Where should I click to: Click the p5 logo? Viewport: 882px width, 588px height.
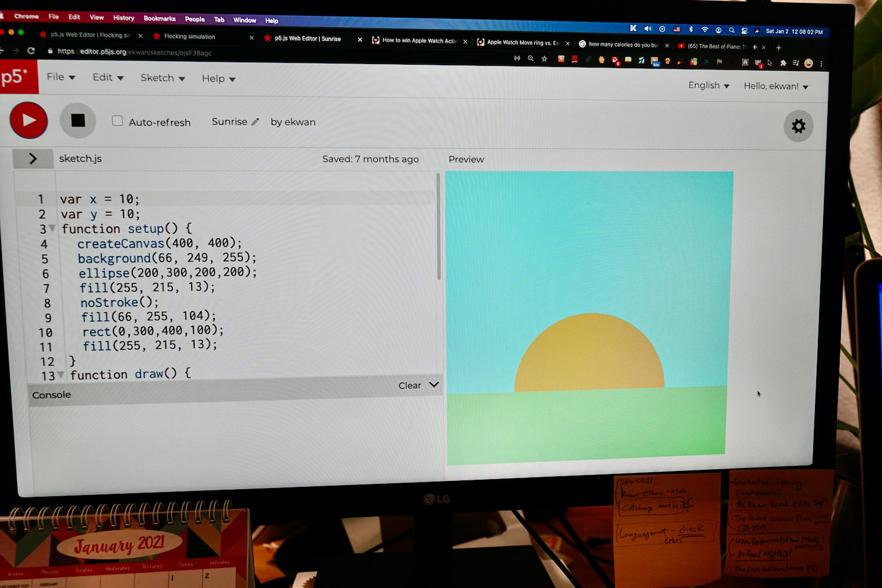(x=15, y=77)
